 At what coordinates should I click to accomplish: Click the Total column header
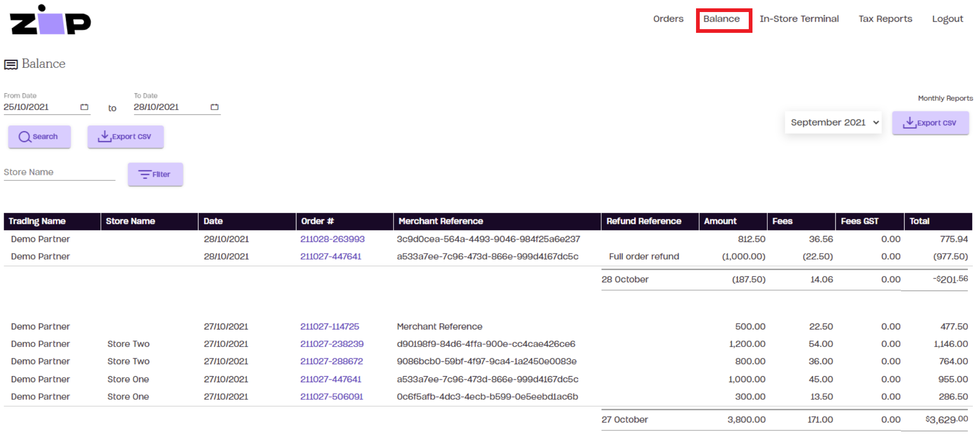tap(938, 222)
